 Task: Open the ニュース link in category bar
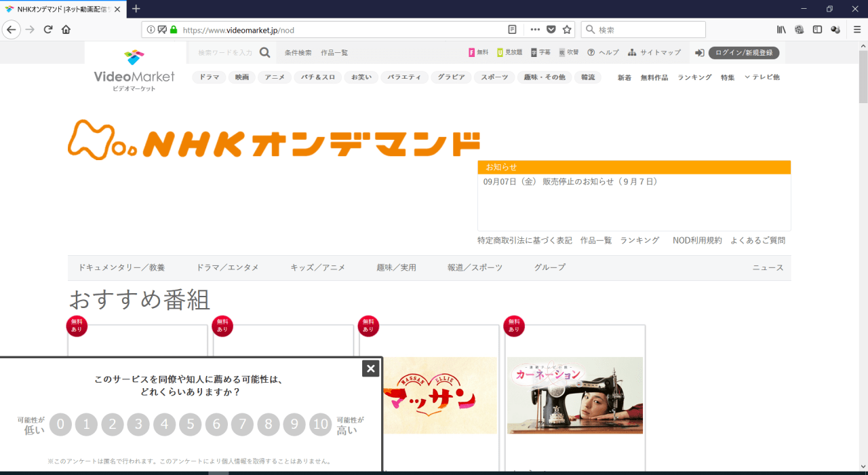coord(768,267)
